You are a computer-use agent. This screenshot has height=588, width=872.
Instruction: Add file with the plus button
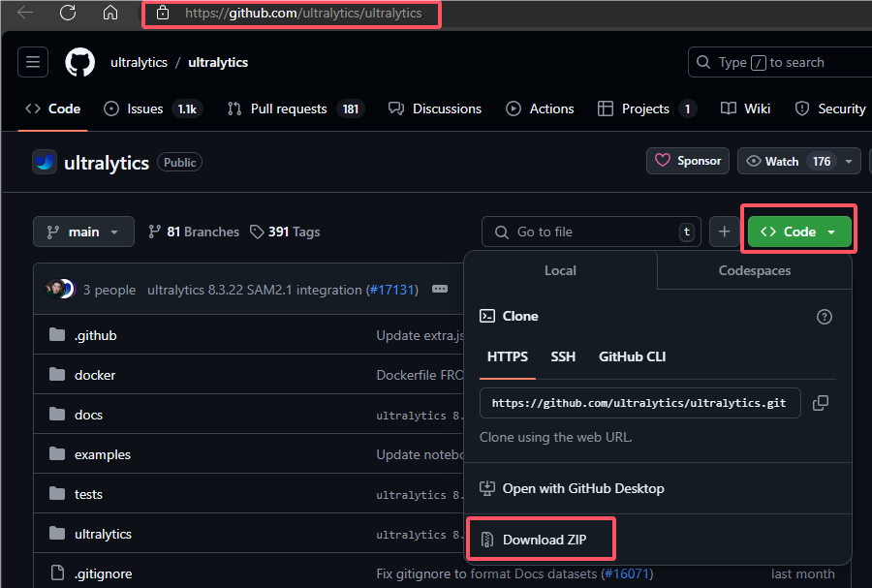click(x=724, y=232)
